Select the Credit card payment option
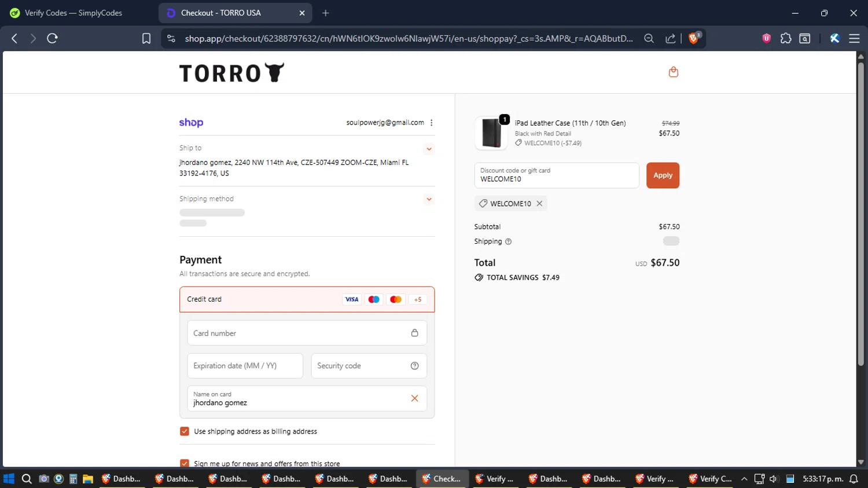 [307, 299]
